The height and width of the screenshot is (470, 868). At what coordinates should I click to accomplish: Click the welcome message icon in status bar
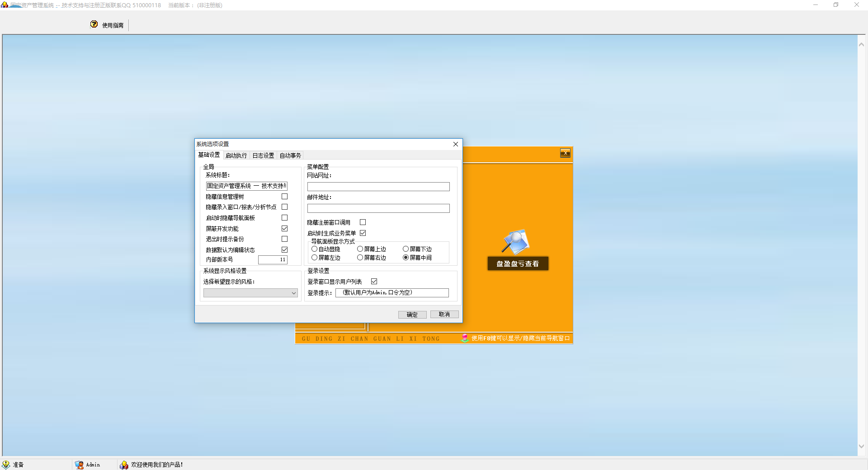pyautogui.click(x=124, y=465)
